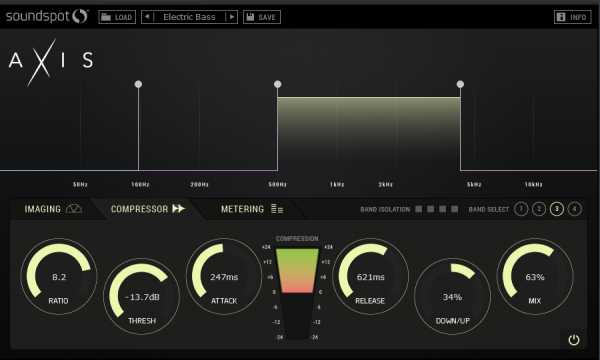The width and height of the screenshot is (600, 360).
Task: Toggle the fourth Band Isolation square
Action: point(455,209)
